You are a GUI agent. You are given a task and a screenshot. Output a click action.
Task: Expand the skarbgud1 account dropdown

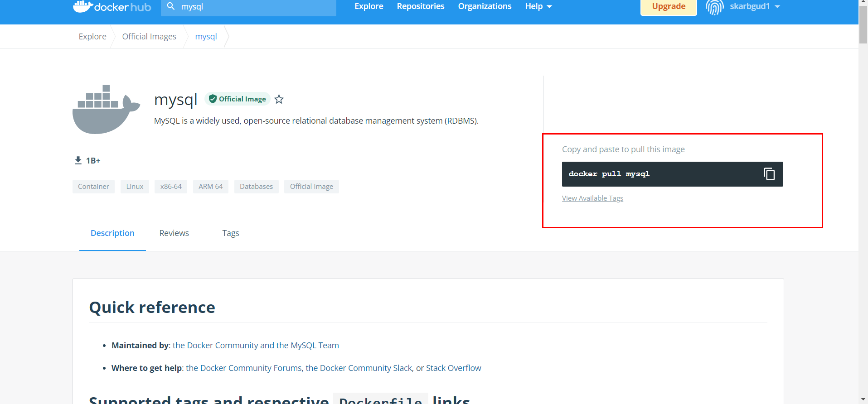tap(755, 6)
